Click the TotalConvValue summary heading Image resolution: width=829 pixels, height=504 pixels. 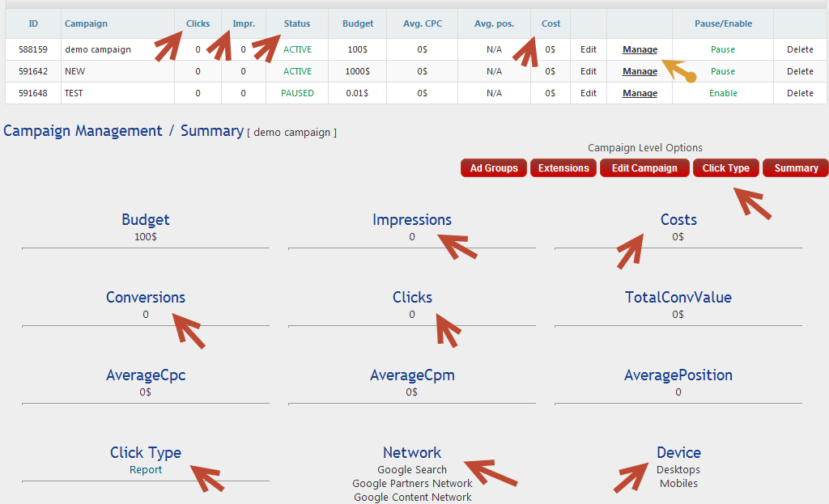click(x=678, y=298)
